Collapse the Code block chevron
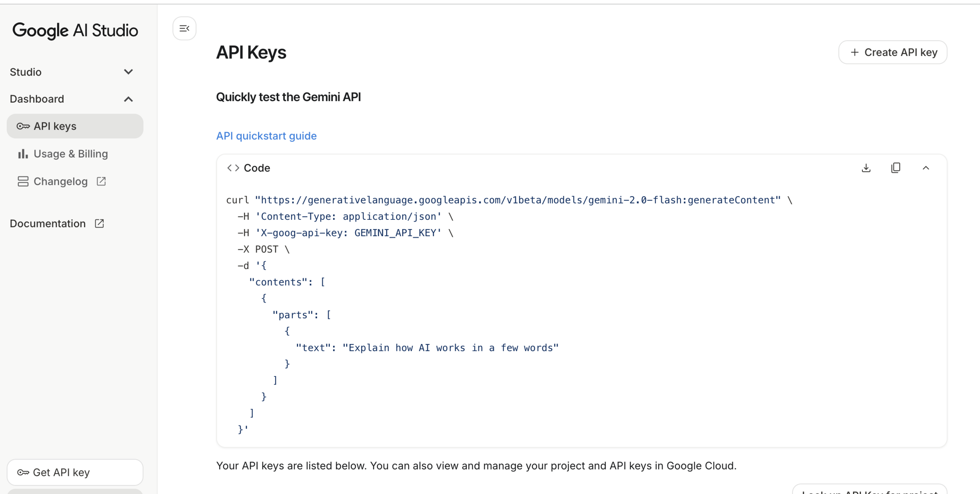 pos(926,168)
